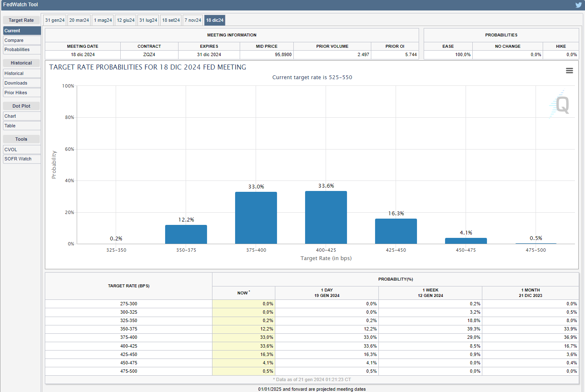Launch the CVOL tool
585x392 pixels.
tap(22, 150)
